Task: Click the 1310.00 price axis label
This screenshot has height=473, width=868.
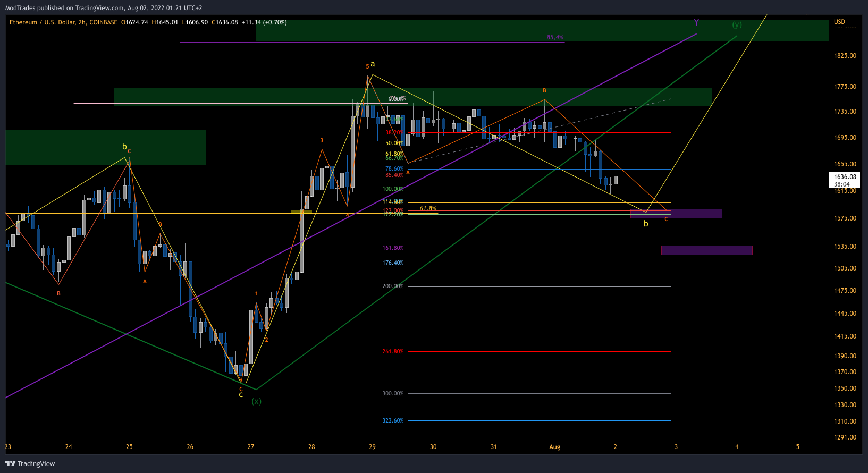Action: (x=845, y=421)
